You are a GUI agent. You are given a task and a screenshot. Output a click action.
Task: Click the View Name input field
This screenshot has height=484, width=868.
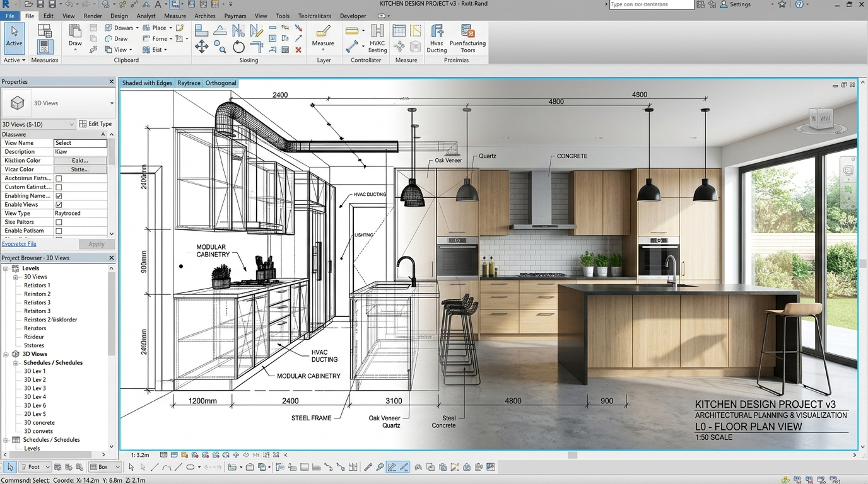pos(80,143)
